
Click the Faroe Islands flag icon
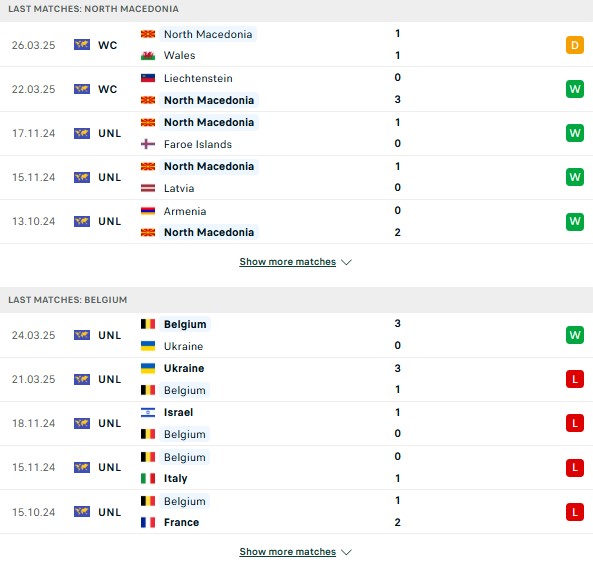[x=148, y=144]
